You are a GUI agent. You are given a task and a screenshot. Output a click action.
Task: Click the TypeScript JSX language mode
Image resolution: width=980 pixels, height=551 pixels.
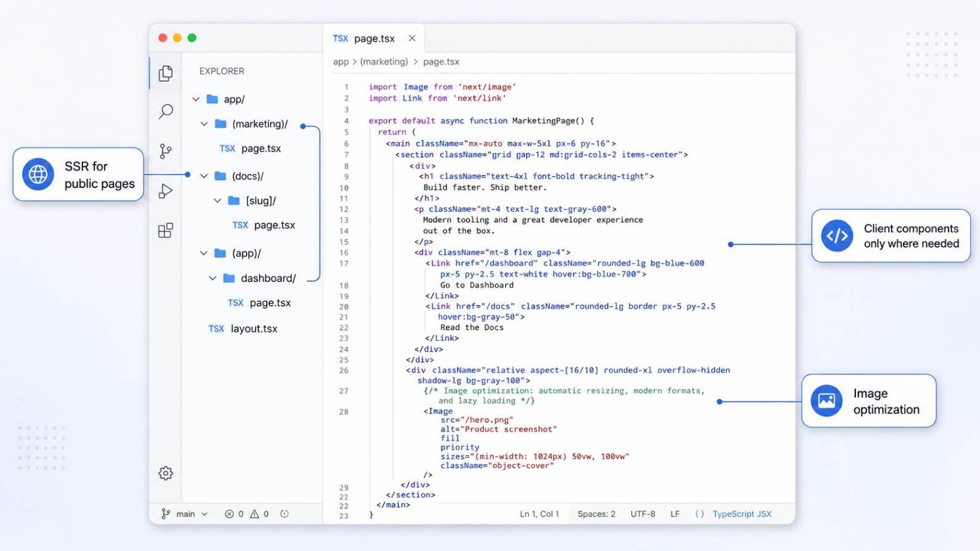click(742, 514)
